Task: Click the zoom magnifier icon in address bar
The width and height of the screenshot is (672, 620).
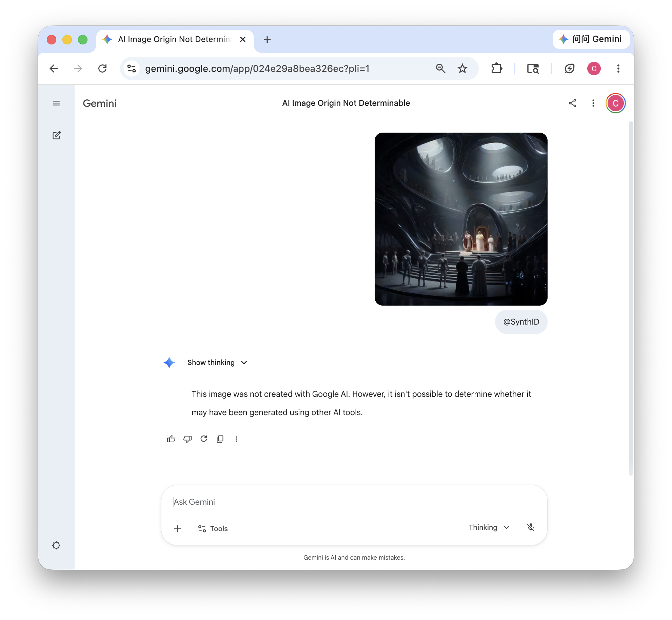Action: (x=440, y=69)
